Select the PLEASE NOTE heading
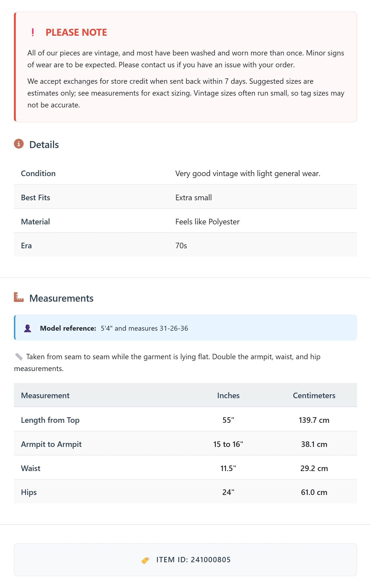The image size is (371, 588). (76, 32)
